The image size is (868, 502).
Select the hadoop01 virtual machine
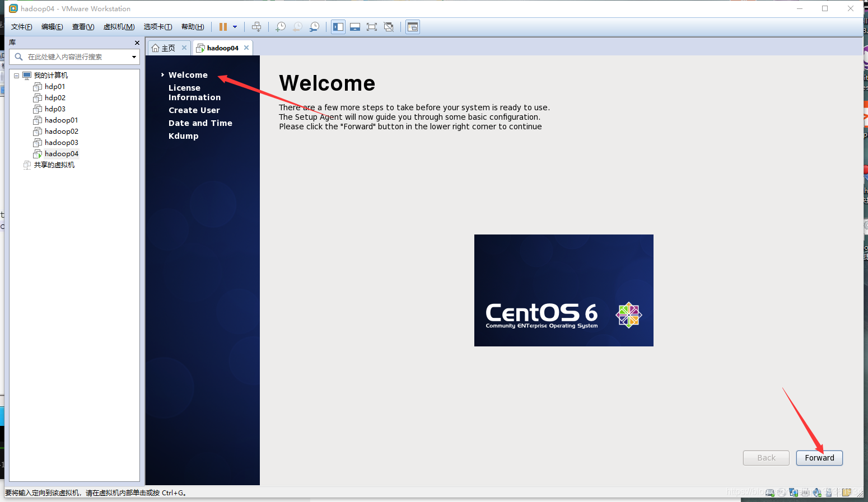pyautogui.click(x=62, y=120)
